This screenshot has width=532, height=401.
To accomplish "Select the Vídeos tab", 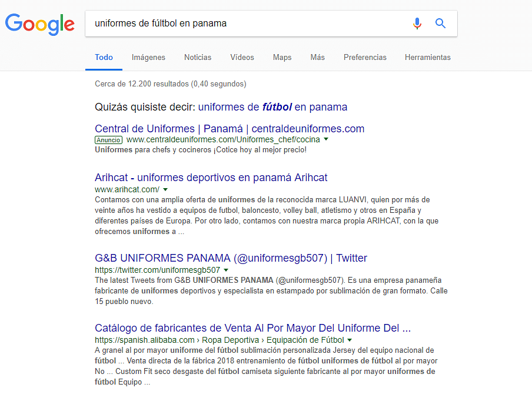I will [x=242, y=57].
